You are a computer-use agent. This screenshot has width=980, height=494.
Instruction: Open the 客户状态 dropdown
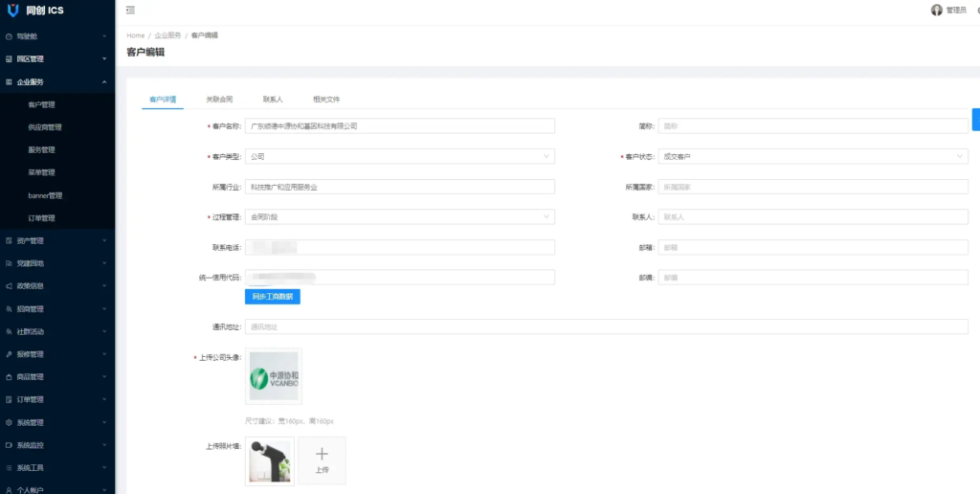(x=813, y=156)
